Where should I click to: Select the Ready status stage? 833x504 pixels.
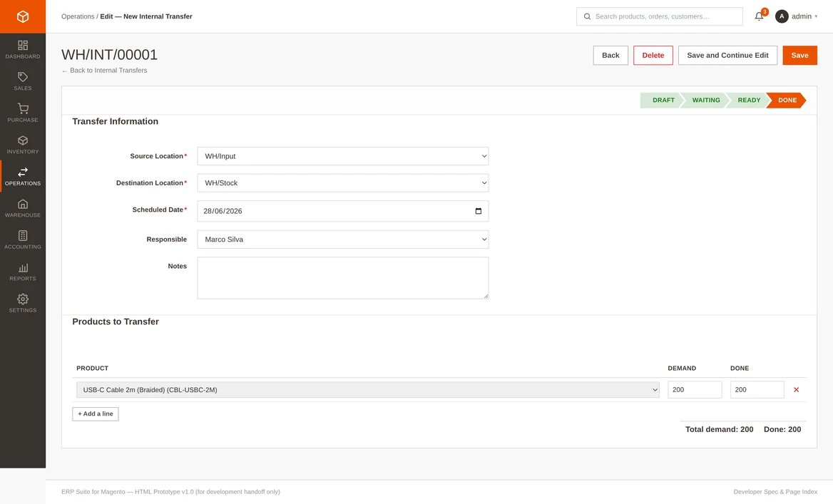point(749,100)
